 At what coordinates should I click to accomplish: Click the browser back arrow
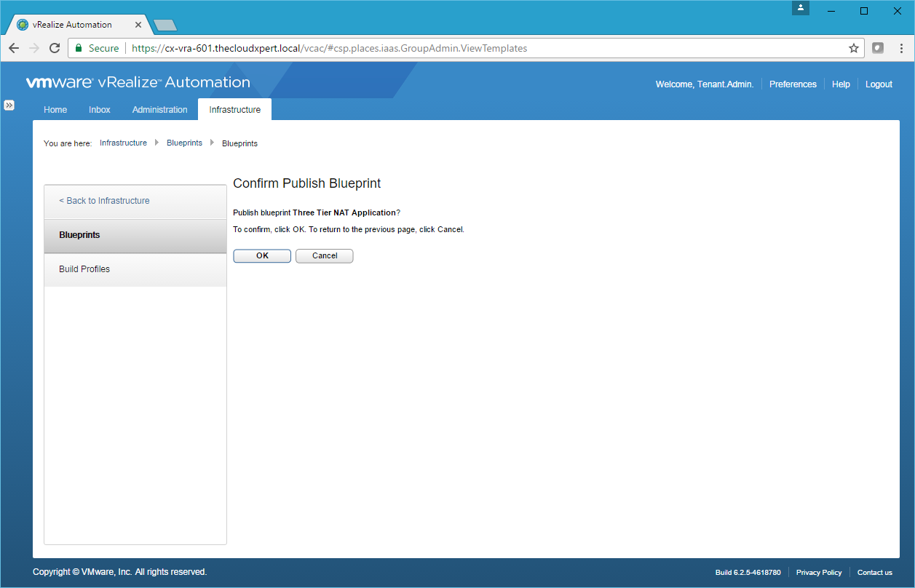[x=14, y=48]
